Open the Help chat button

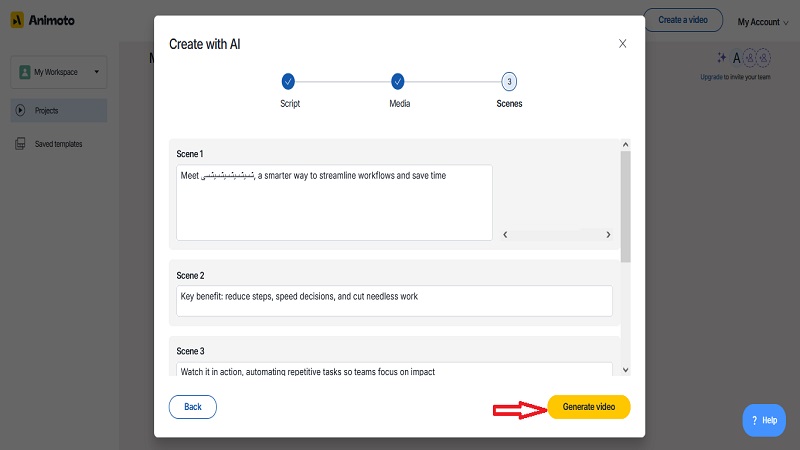point(764,420)
